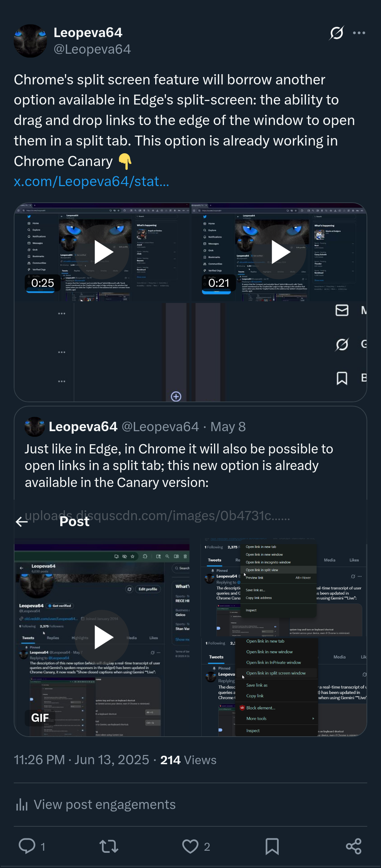Repost using the retweet icon
Image resolution: width=381 pixels, height=868 pixels.
click(109, 846)
